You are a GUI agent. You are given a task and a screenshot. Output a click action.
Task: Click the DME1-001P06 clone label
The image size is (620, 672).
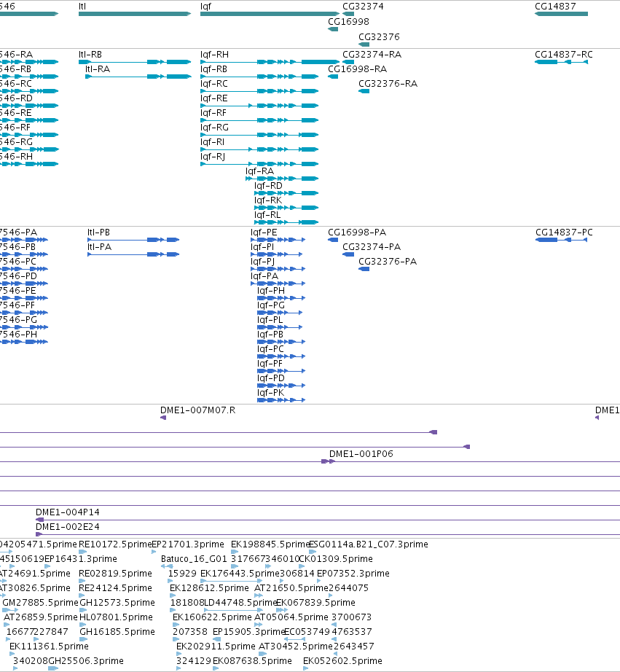(x=361, y=454)
